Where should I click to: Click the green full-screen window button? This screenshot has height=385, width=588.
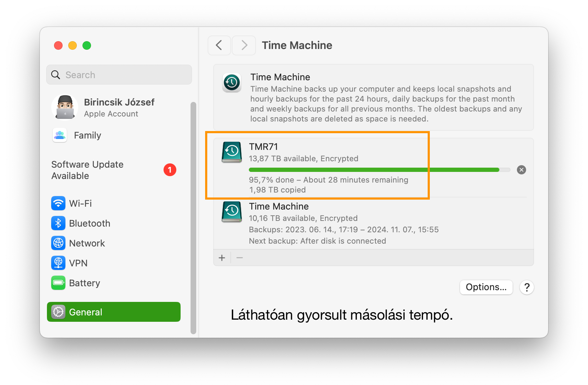coord(87,45)
